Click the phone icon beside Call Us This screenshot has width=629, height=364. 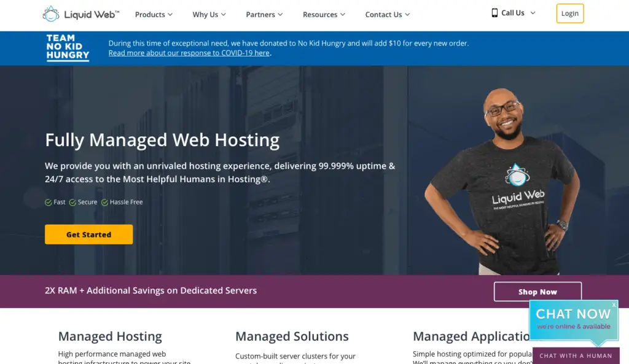coord(494,13)
